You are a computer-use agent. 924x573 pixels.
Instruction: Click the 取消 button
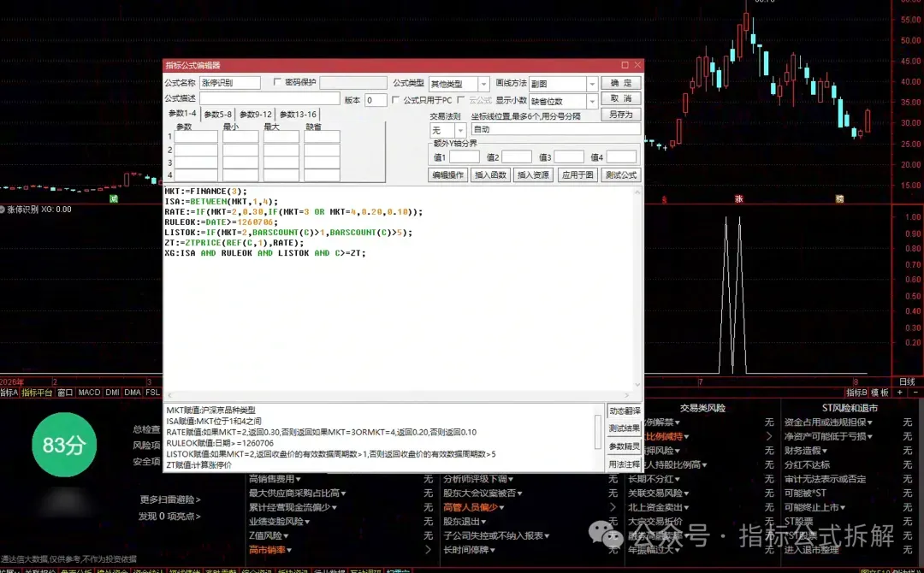[x=620, y=98]
